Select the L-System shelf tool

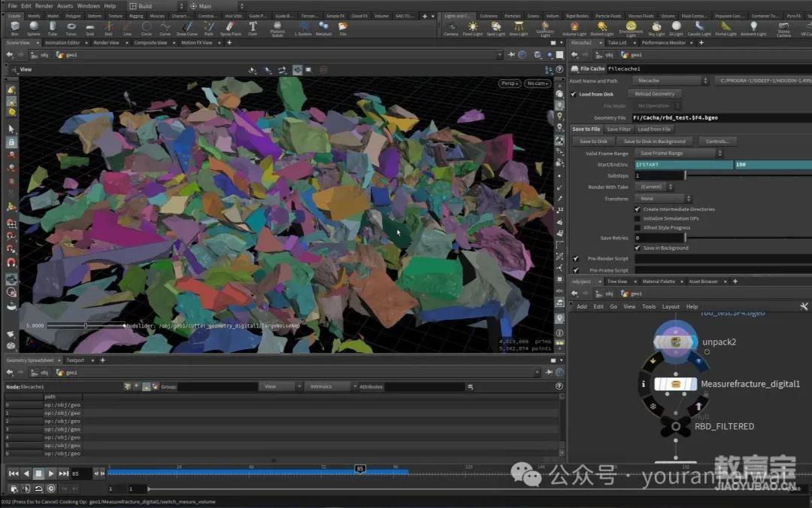(303, 28)
